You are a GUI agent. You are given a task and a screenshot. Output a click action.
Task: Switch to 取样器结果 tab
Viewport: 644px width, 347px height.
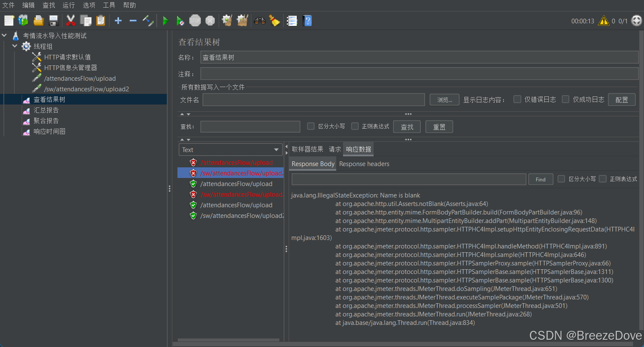(307, 149)
